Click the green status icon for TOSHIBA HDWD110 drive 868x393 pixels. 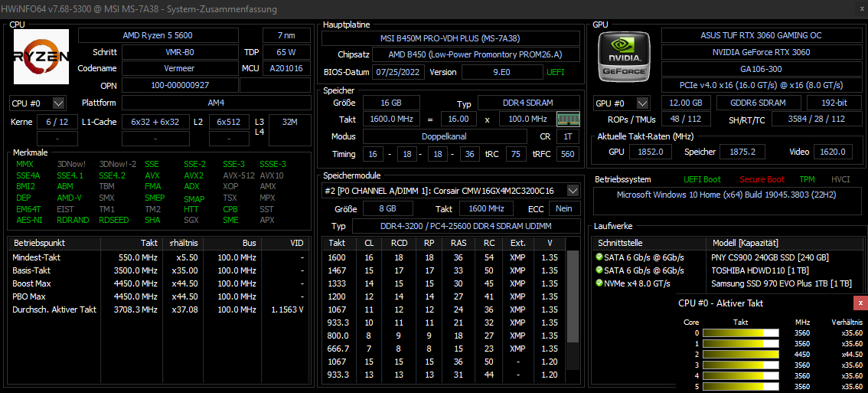point(599,270)
